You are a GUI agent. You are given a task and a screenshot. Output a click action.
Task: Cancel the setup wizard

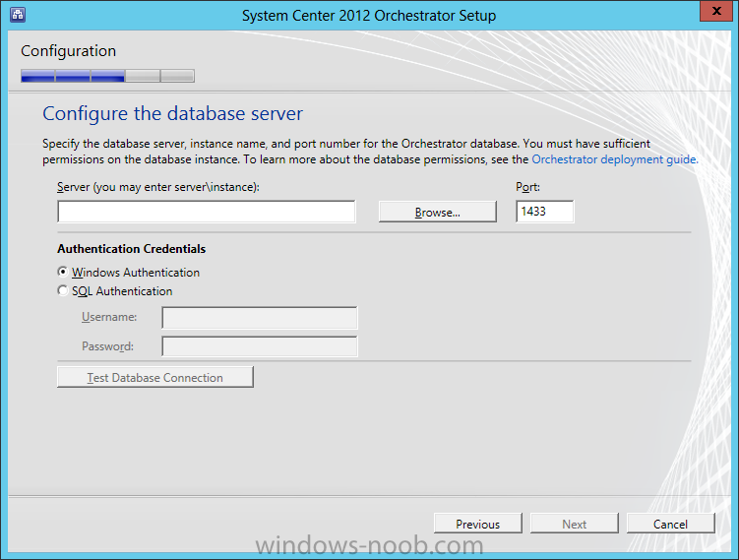click(670, 524)
